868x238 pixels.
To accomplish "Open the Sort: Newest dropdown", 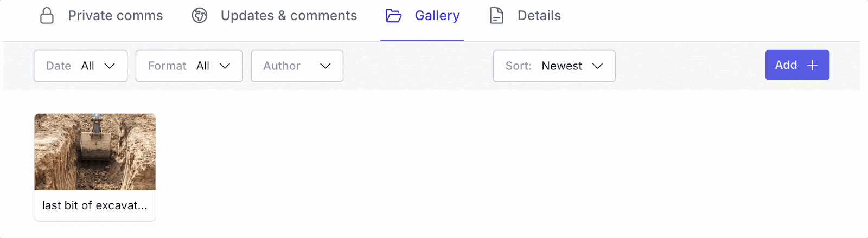I will click(554, 66).
